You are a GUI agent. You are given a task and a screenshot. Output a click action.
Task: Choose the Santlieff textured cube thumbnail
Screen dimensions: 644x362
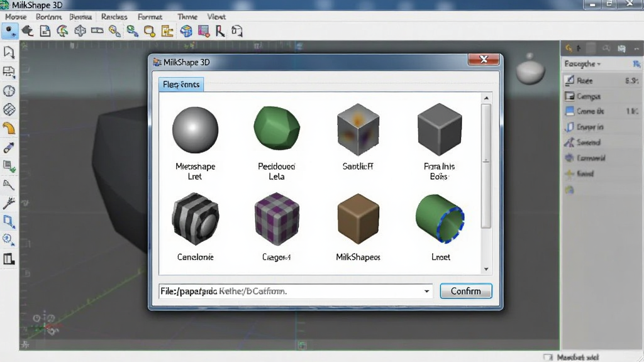[358, 129]
